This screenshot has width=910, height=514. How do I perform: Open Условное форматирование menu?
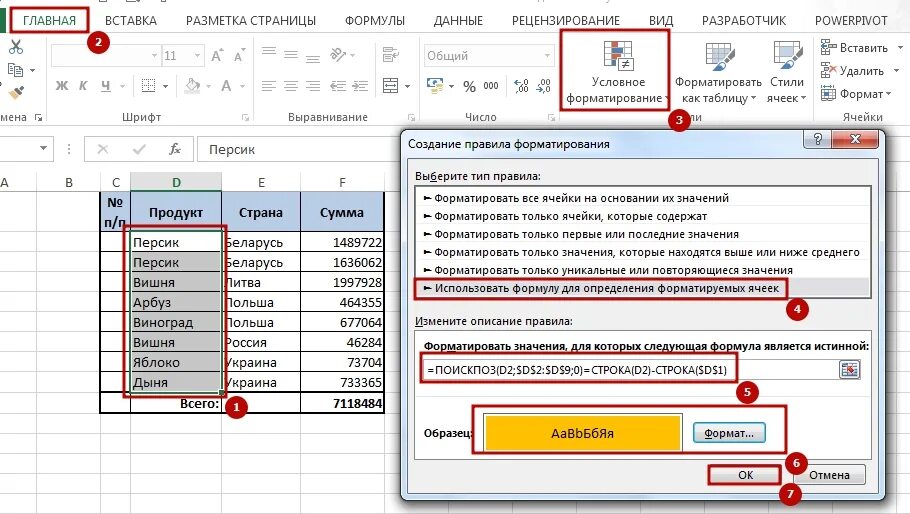click(x=618, y=73)
